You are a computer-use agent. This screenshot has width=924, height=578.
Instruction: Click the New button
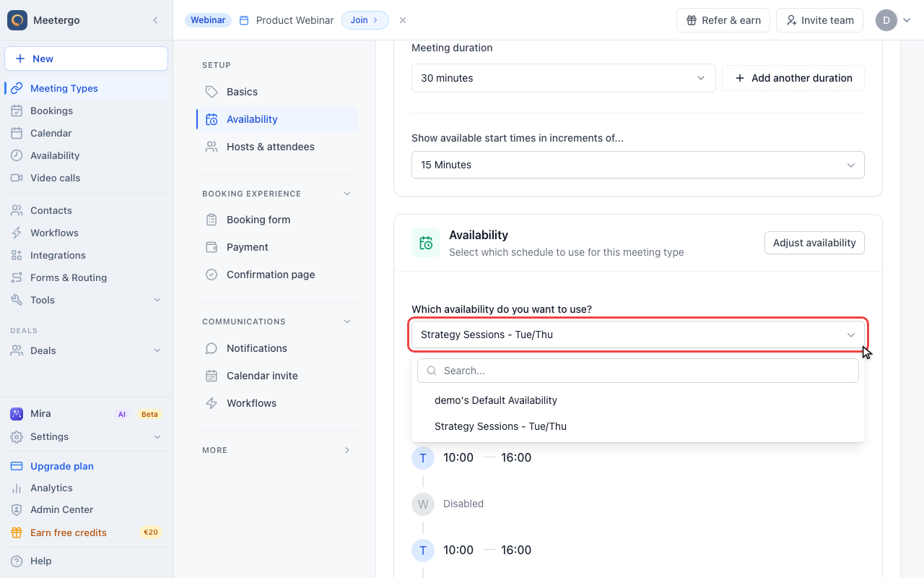(x=86, y=59)
